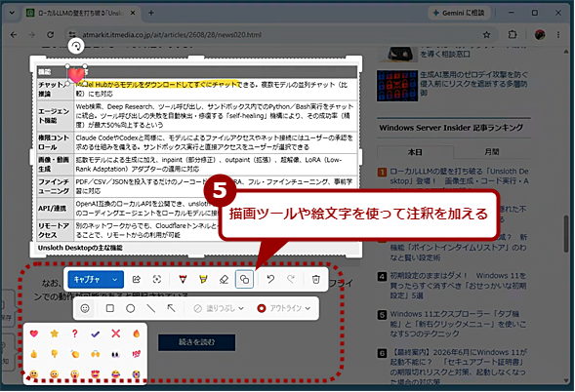Open the Chrome profile avatar
Image resolution: width=575 pixels, height=392 pixels.
(x=540, y=35)
